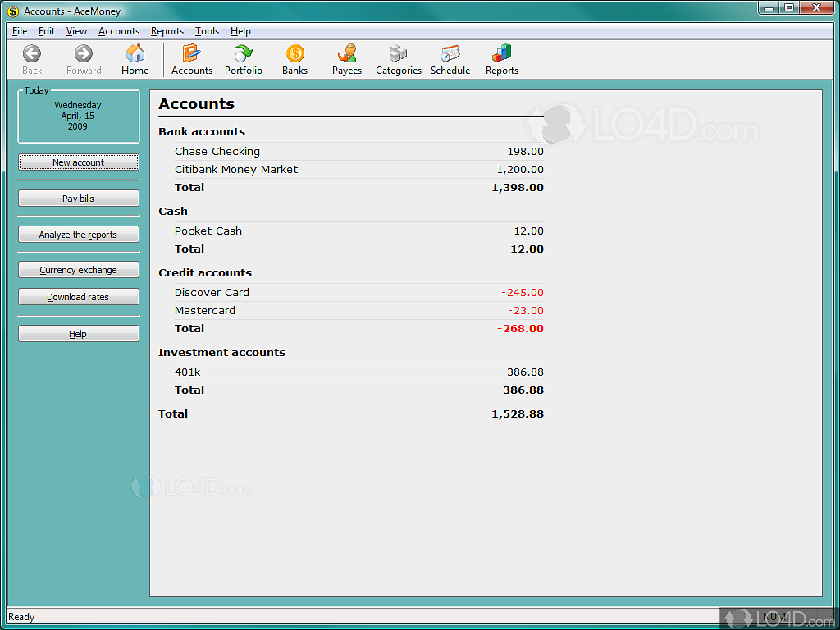Select the Banks toolbar icon
The width and height of the screenshot is (840, 630).
(294, 59)
